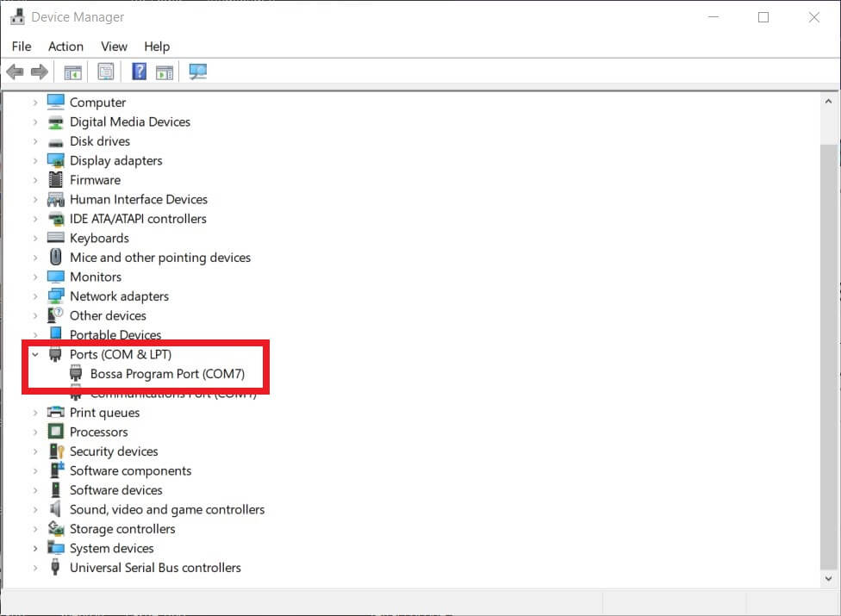Click the IDE ATA/ATAPI controllers icon
This screenshot has width=841, height=616.
coord(56,219)
